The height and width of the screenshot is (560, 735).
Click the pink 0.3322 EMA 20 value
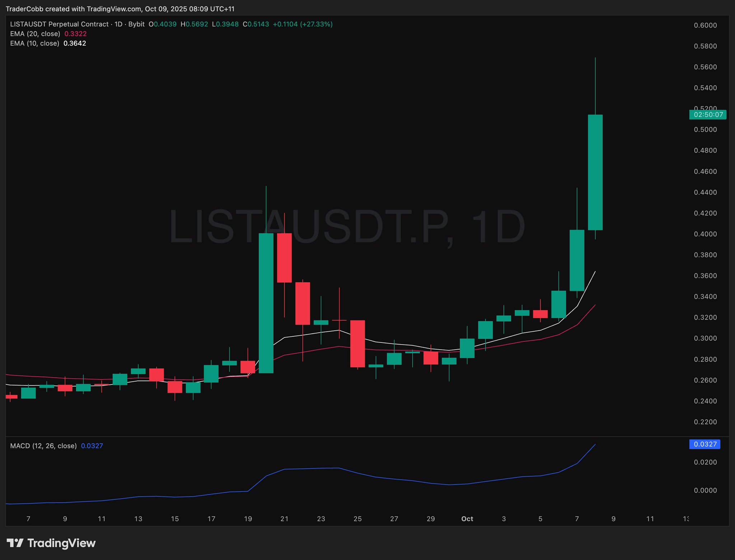pos(75,34)
